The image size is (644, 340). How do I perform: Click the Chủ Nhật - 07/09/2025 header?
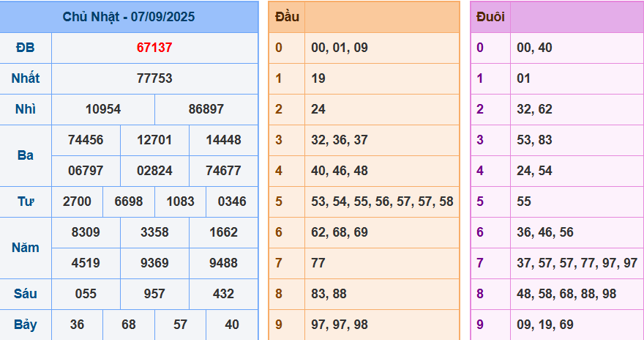pyautogui.click(x=129, y=17)
